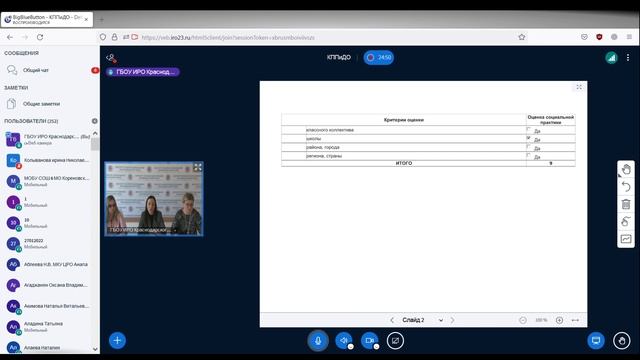Raise your hand

point(622,340)
